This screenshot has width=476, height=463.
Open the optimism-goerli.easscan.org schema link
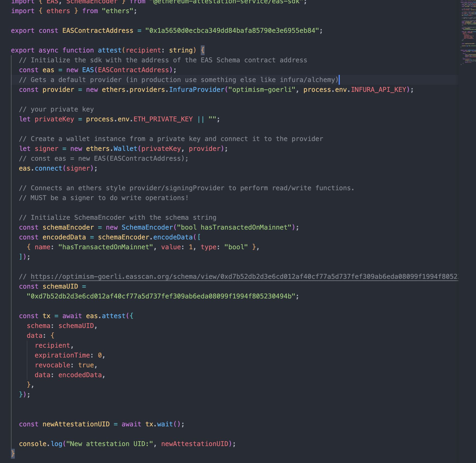point(244,277)
